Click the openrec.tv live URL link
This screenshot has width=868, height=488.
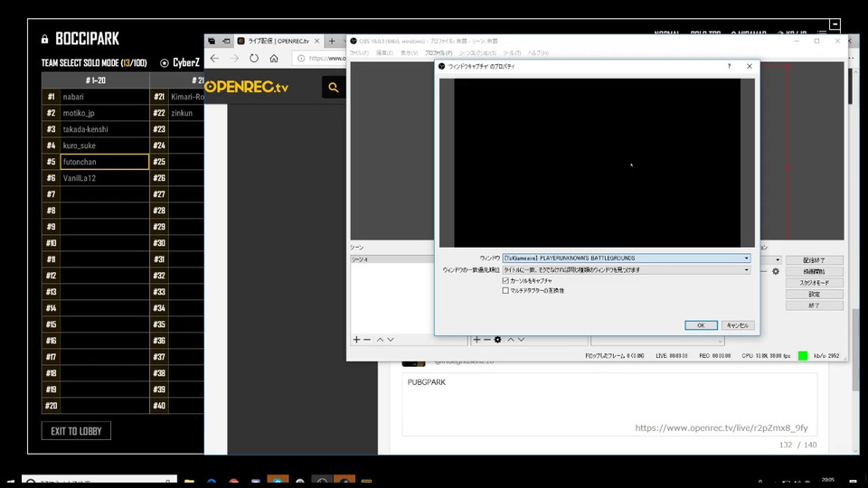point(722,427)
